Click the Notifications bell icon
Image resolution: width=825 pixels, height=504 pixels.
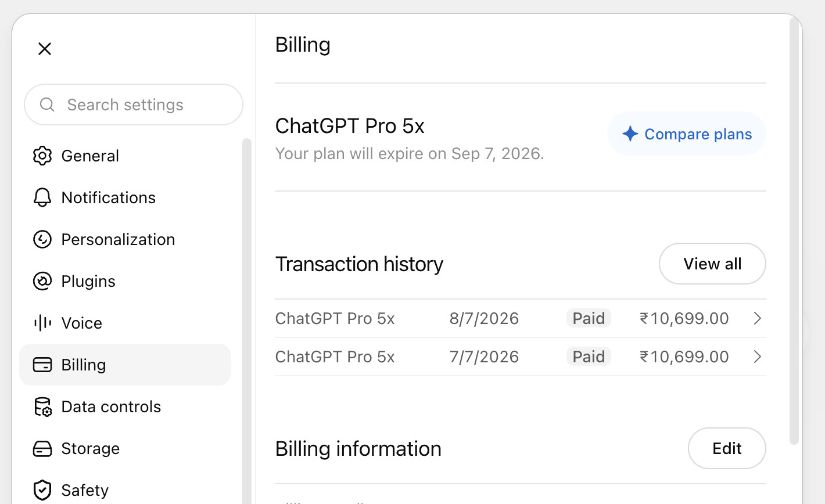click(x=42, y=197)
